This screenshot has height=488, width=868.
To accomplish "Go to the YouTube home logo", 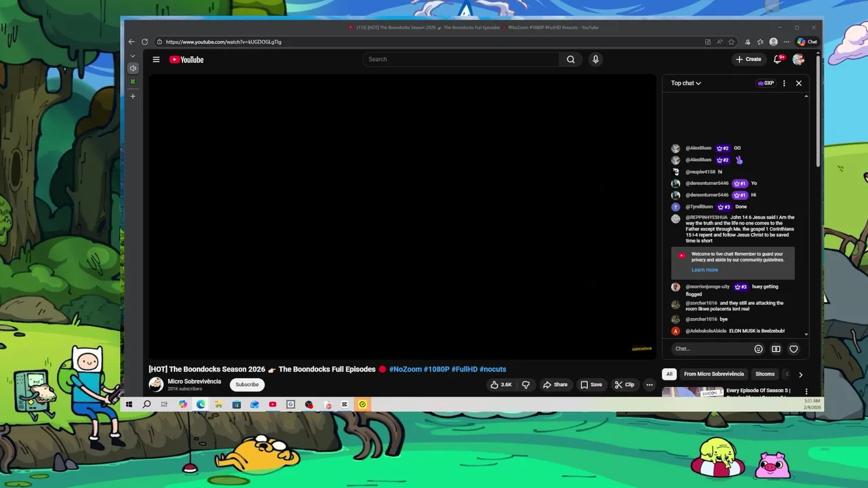I will tap(186, 60).
